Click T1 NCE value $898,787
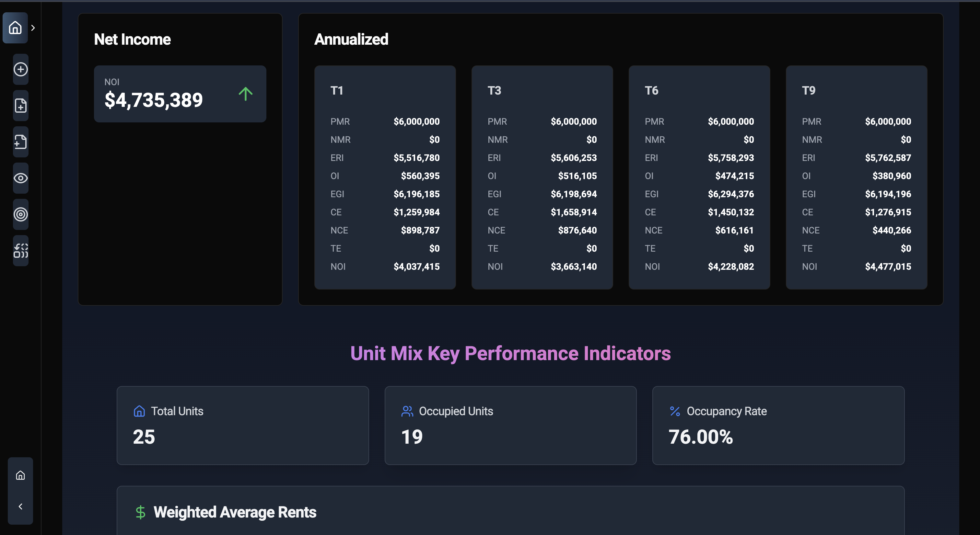The height and width of the screenshot is (535, 980). pos(420,231)
